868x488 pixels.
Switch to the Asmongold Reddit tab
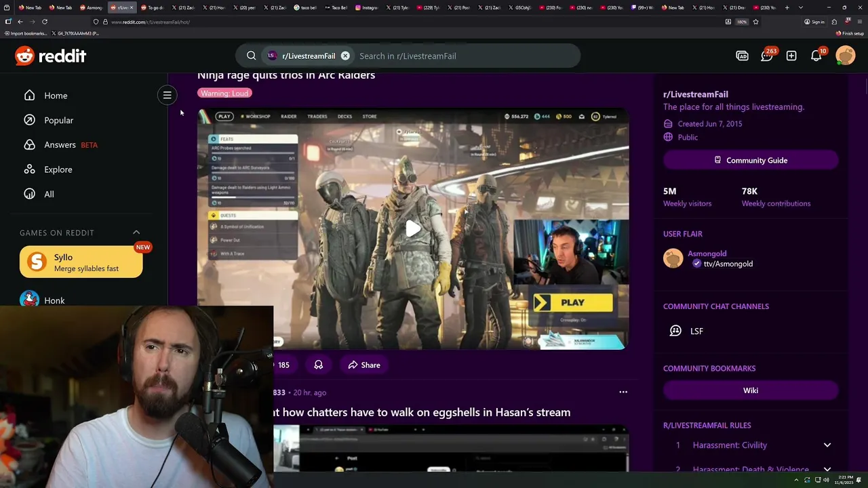(x=91, y=7)
